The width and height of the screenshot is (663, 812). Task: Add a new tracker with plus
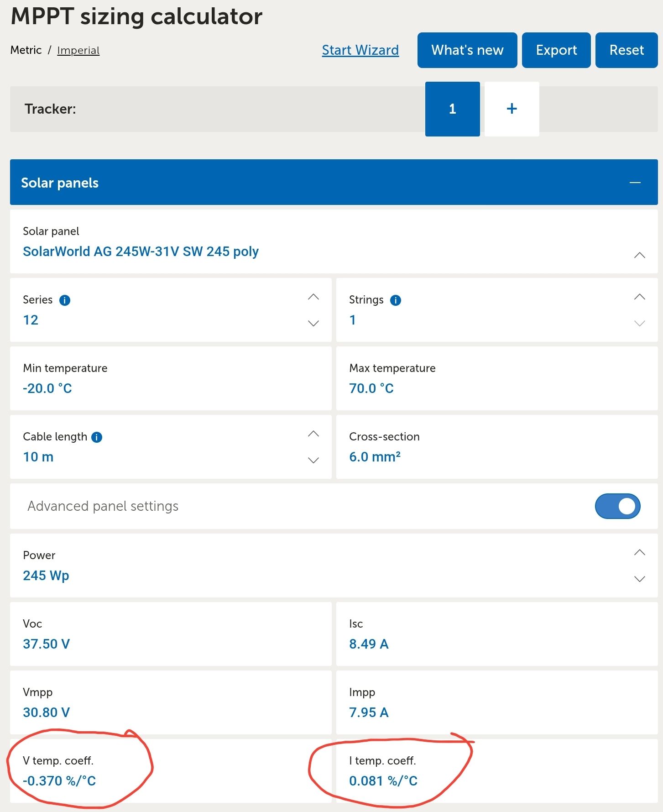pos(512,109)
